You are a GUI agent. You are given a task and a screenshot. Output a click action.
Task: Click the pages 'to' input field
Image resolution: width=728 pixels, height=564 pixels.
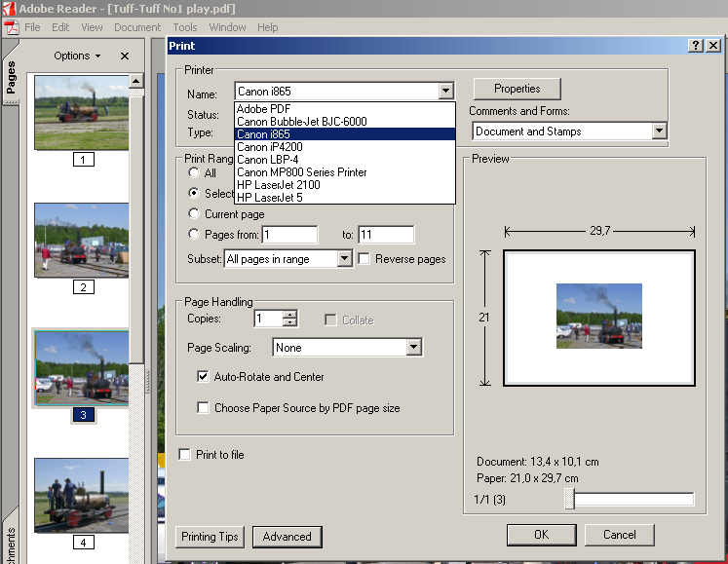click(x=386, y=235)
